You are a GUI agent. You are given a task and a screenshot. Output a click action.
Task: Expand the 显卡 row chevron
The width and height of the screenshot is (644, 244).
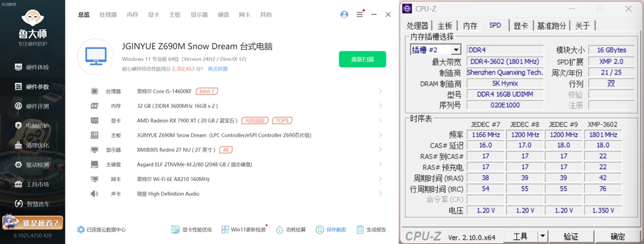pos(380,120)
